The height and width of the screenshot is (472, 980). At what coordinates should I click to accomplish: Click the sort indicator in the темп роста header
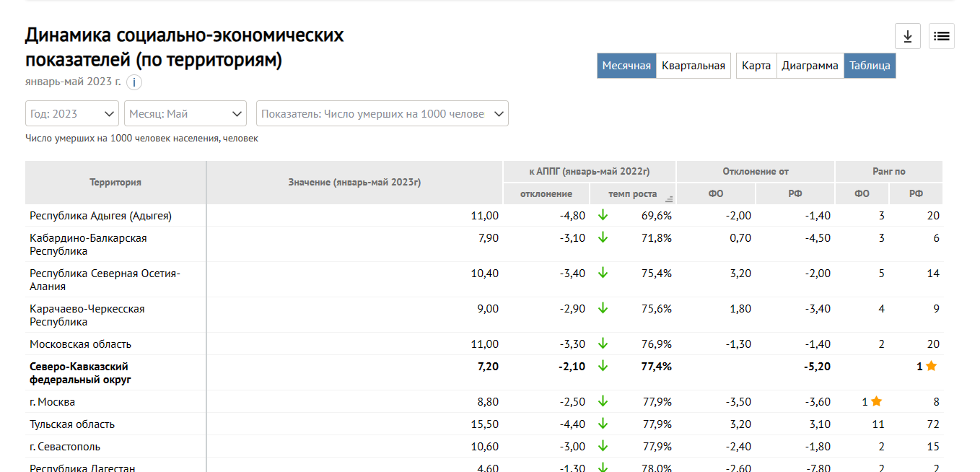(x=669, y=198)
